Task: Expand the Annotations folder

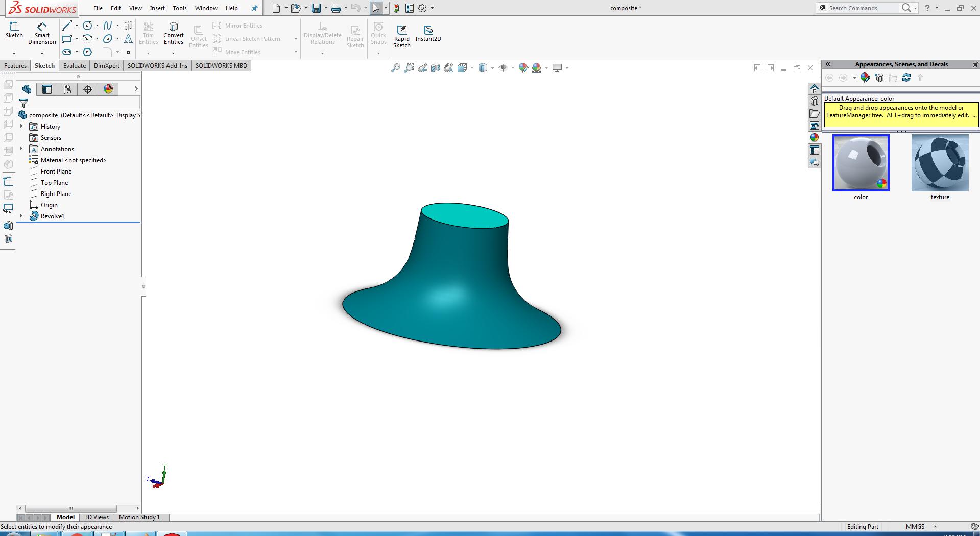Action: pos(21,149)
